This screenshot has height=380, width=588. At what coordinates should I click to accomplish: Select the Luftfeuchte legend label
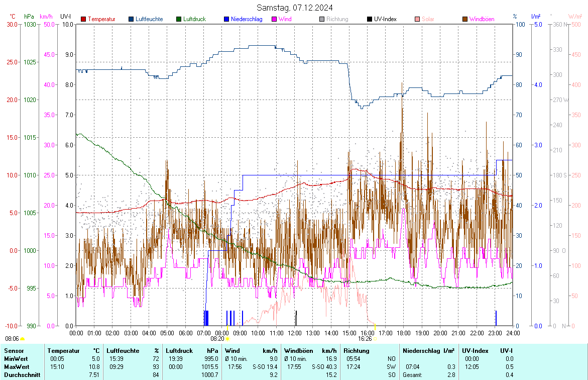[x=149, y=19]
